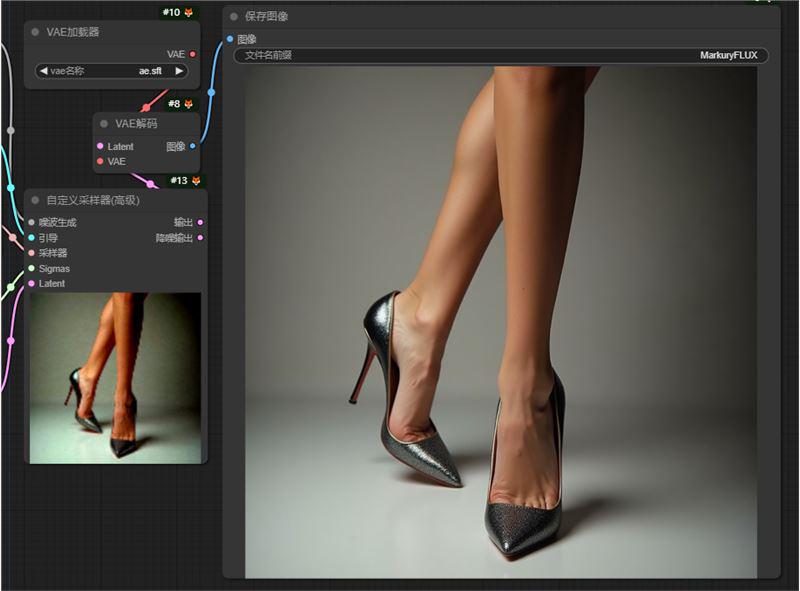Click the fox badge next to #8
The image size is (800, 591).
[188, 104]
